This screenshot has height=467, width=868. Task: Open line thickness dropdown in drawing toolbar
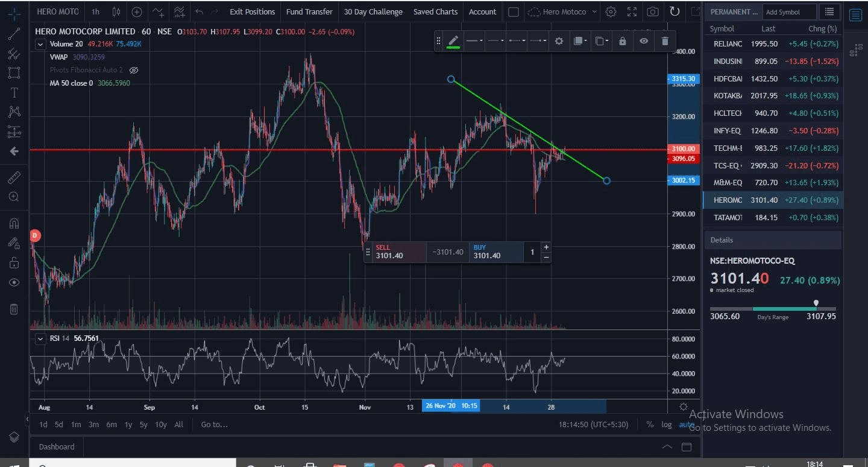coord(474,41)
